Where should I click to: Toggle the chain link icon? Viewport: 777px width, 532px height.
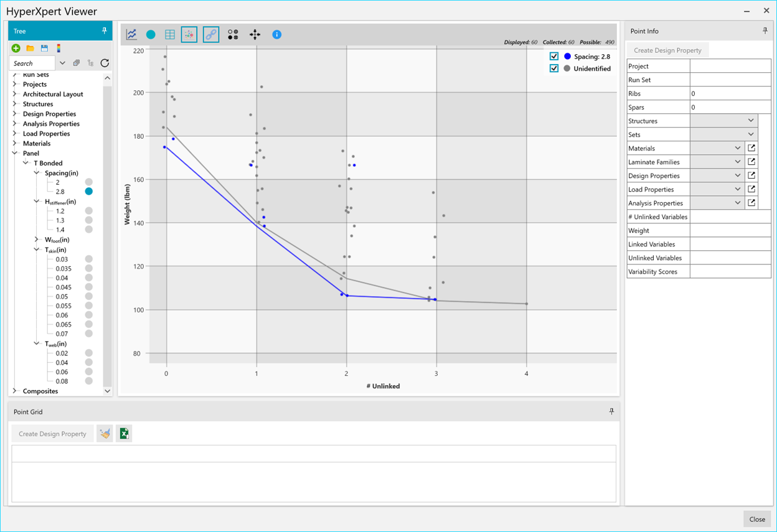pyautogui.click(x=211, y=35)
